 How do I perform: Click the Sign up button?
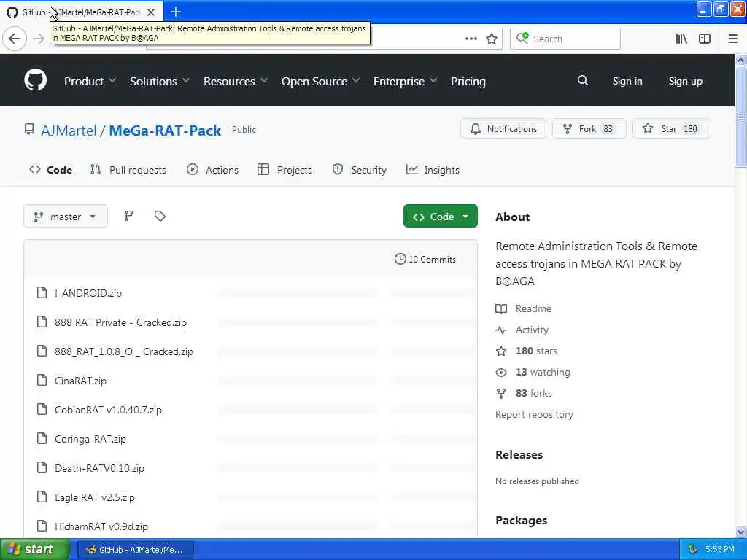pos(685,81)
